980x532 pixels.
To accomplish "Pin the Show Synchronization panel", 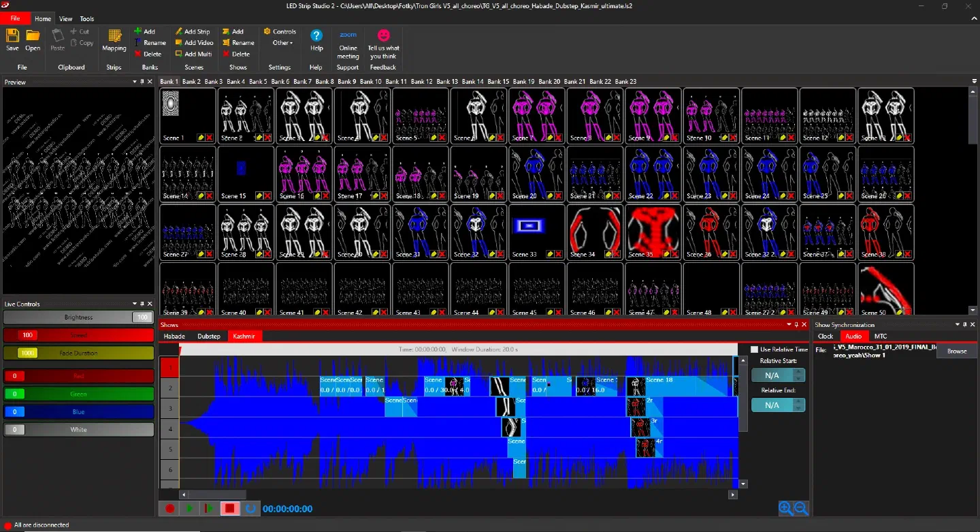I will (x=965, y=325).
